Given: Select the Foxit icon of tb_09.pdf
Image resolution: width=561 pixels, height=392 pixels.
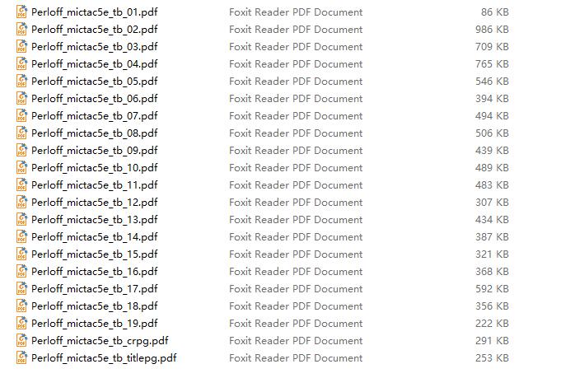Looking at the screenshot, I should point(21,150).
